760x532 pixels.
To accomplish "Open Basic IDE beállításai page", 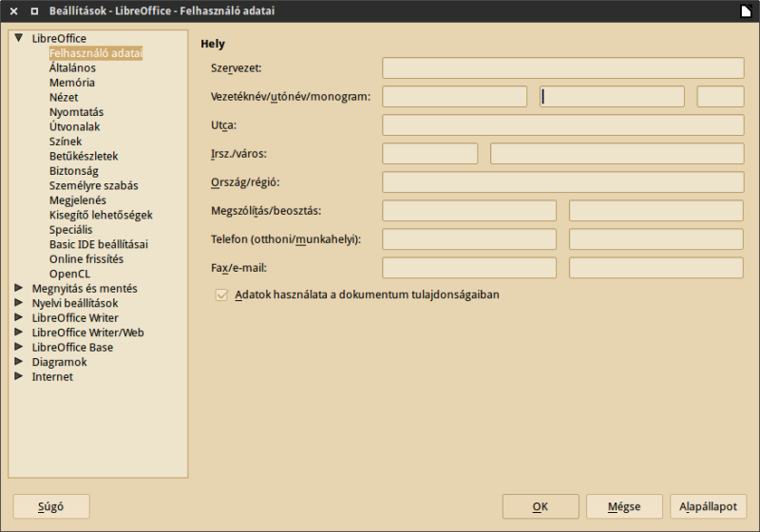I will point(99,244).
